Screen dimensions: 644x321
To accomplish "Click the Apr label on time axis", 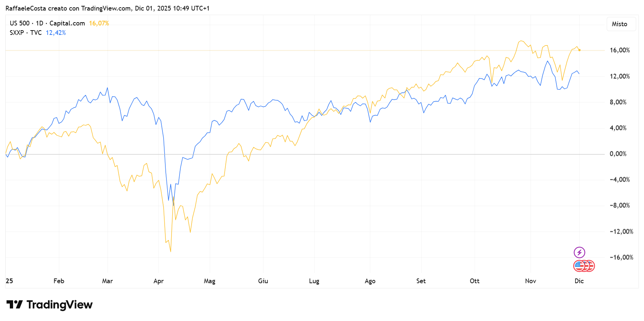I will (158, 281).
